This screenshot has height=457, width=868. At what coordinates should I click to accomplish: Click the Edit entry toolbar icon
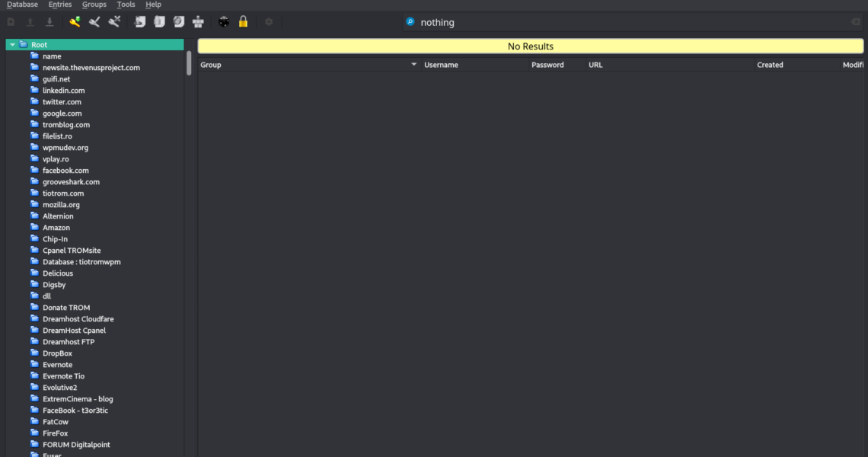click(x=94, y=22)
